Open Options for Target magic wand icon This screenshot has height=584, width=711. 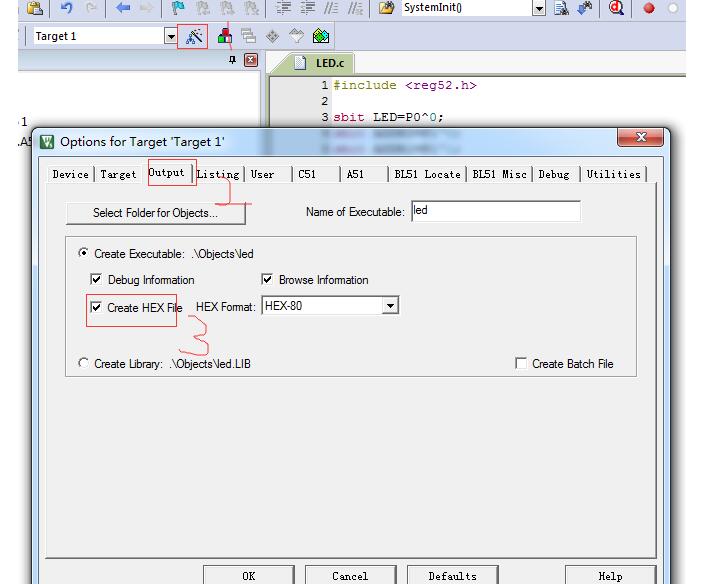coord(194,36)
